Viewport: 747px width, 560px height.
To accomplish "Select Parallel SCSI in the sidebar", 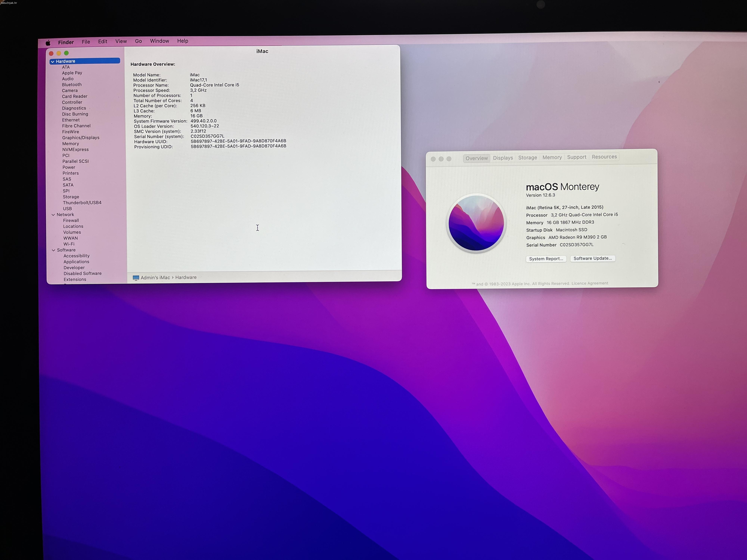I will (76, 161).
